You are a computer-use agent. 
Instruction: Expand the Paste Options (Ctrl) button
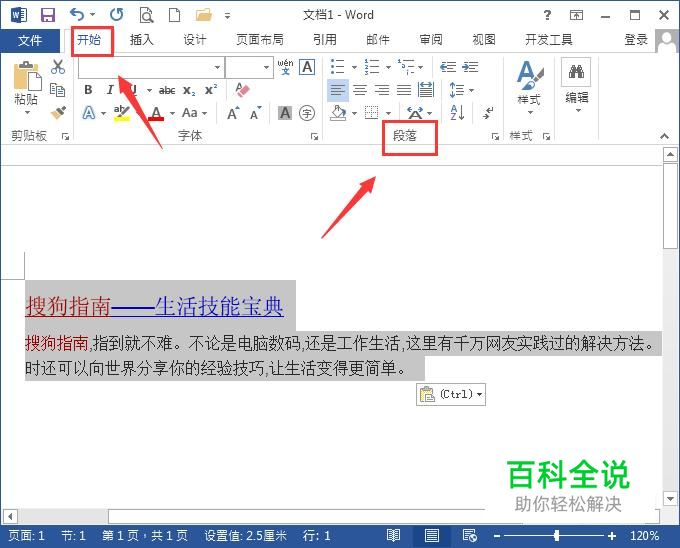(x=451, y=394)
